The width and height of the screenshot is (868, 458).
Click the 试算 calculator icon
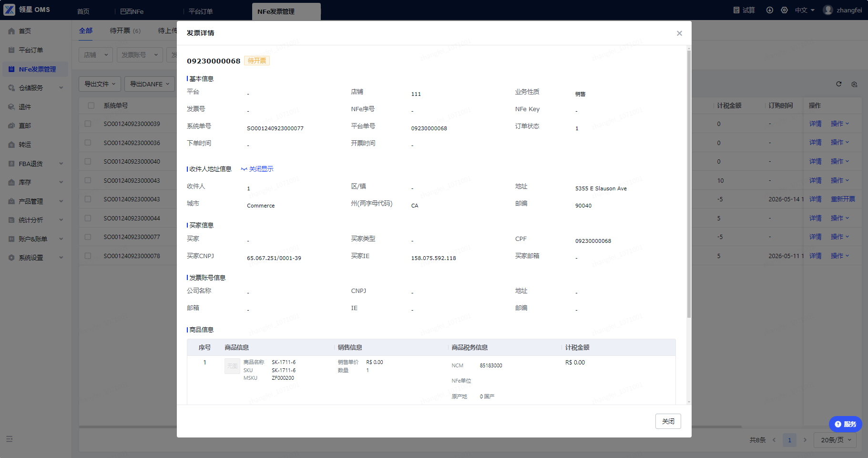click(736, 10)
